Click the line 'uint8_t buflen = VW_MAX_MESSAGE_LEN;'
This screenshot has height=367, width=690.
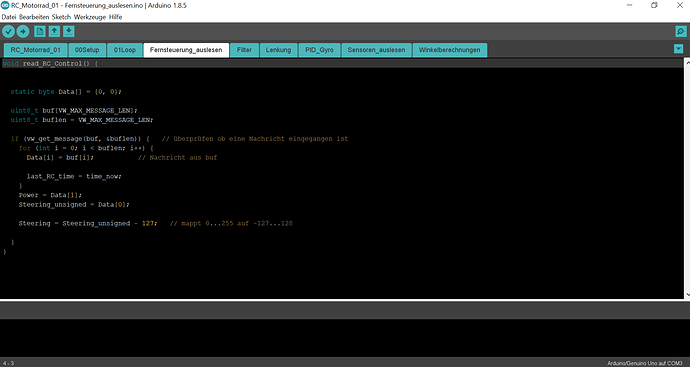click(x=82, y=120)
